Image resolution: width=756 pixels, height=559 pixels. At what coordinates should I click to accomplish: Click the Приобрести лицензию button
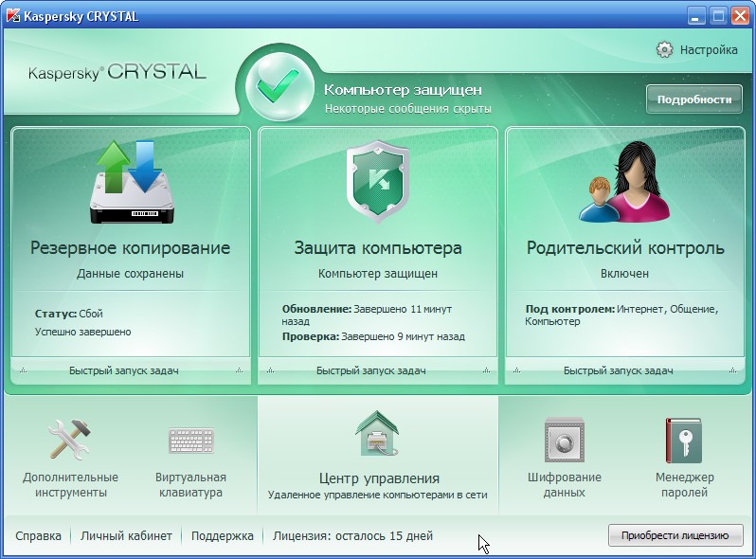675,535
